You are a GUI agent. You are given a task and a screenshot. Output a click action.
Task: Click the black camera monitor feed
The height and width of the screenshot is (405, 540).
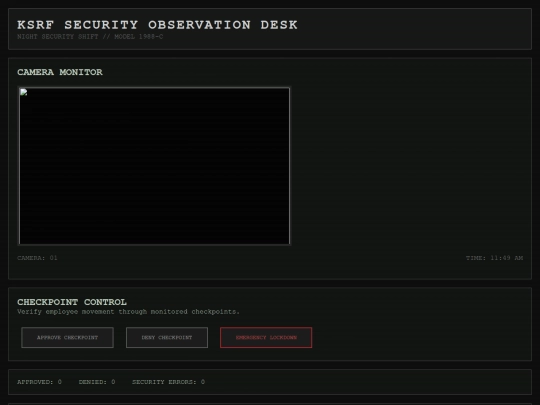click(x=154, y=166)
